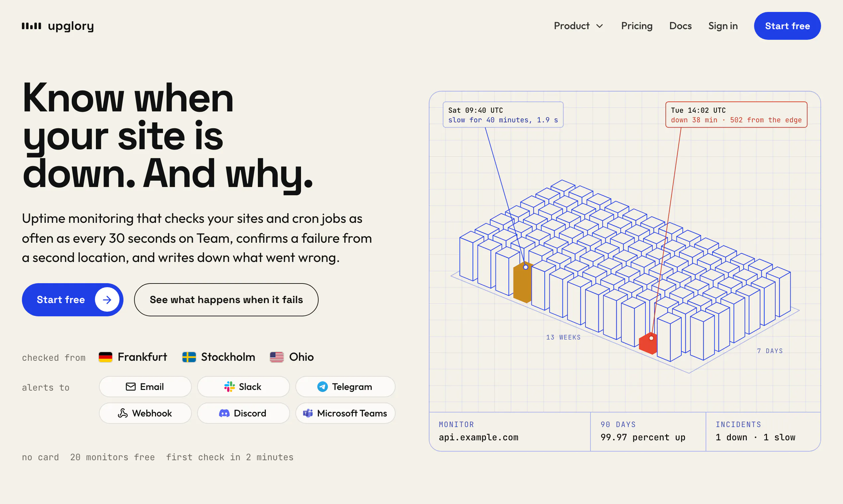Click the Telegram logo icon

tap(323, 387)
